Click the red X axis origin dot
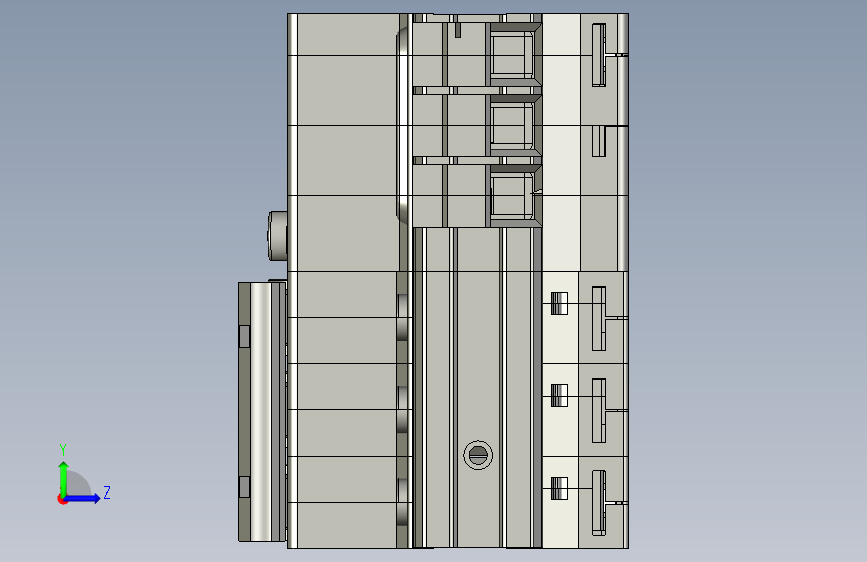 pos(62,499)
